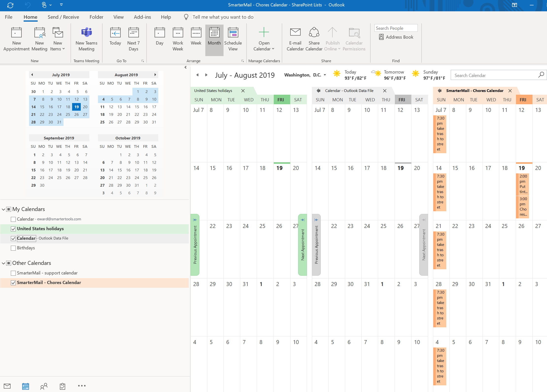Select the Work Week view
Image resolution: width=547 pixels, height=392 pixels.
click(x=178, y=39)
